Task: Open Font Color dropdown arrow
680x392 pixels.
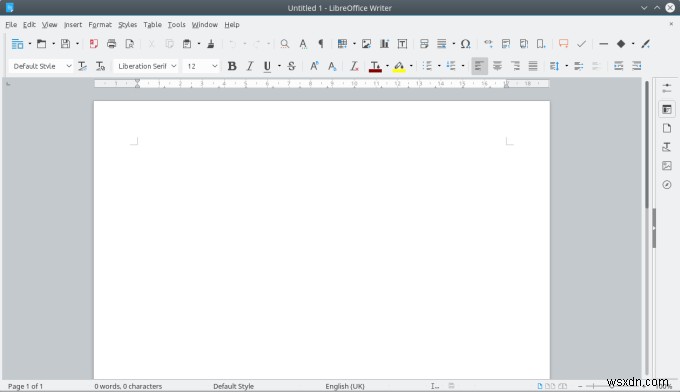Action: pyautogui.click(x=387, y=66)
